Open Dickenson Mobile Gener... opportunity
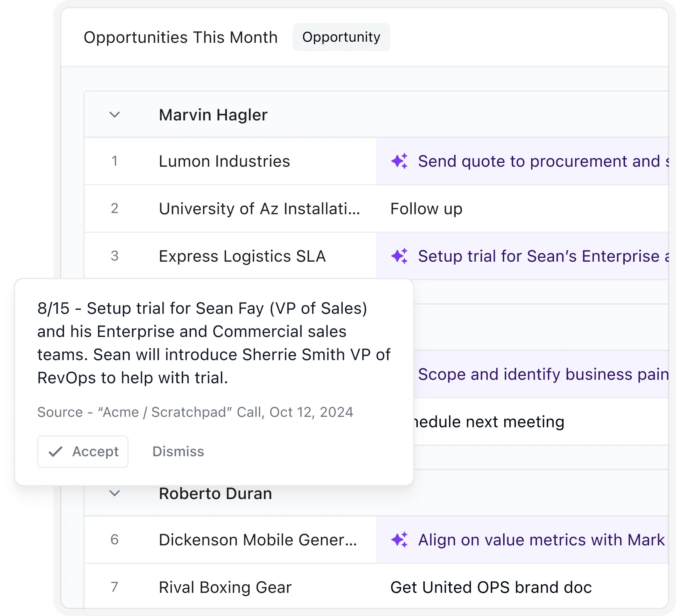 point(258,540)
